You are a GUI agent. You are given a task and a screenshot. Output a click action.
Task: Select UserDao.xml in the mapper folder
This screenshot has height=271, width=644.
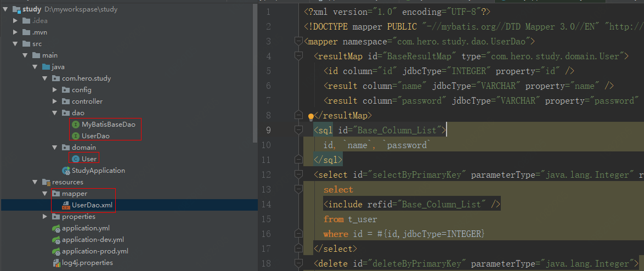(x=92, y=205)
